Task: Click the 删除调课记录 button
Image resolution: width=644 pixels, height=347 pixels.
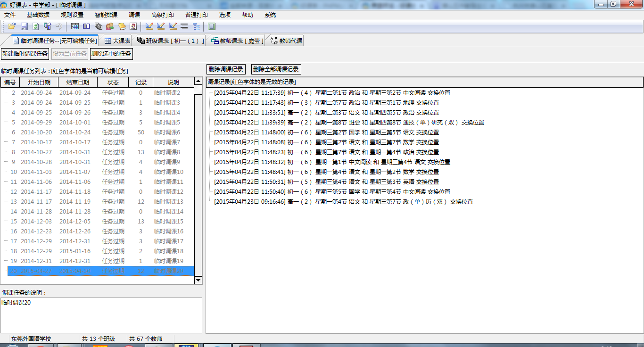Action: tap(226, 69)
